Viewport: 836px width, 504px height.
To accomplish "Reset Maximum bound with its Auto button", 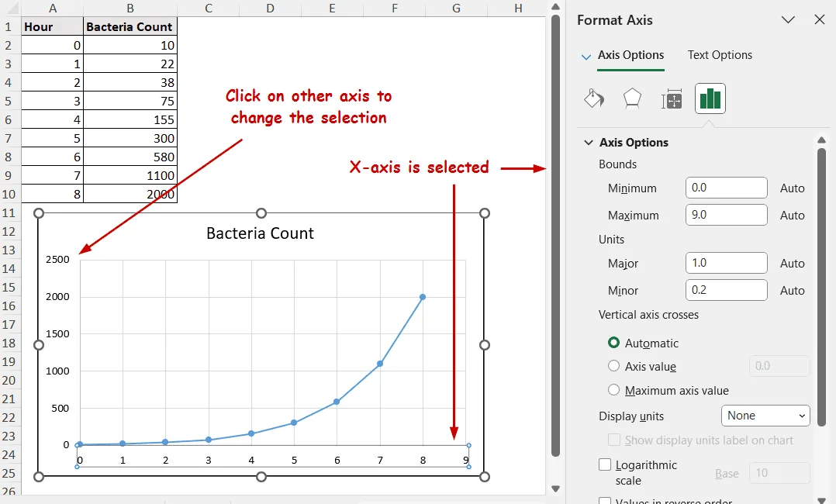I will (x=793, y=216).
